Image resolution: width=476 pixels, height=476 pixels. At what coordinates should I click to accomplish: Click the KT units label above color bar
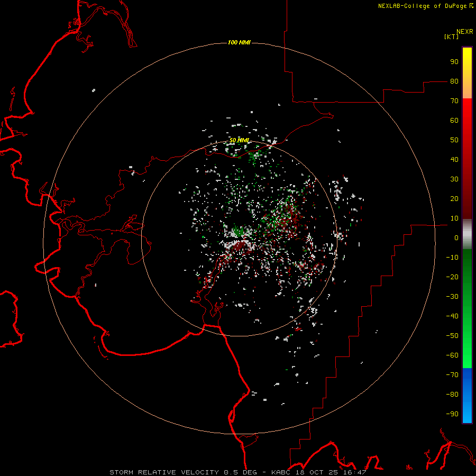[451, 36]
